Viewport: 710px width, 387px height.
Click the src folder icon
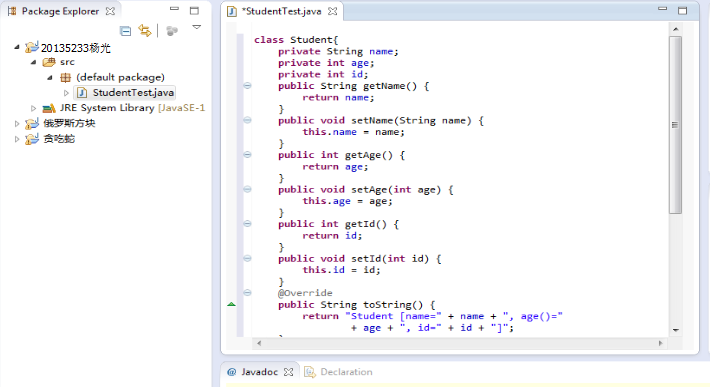[x=48, y=62]
